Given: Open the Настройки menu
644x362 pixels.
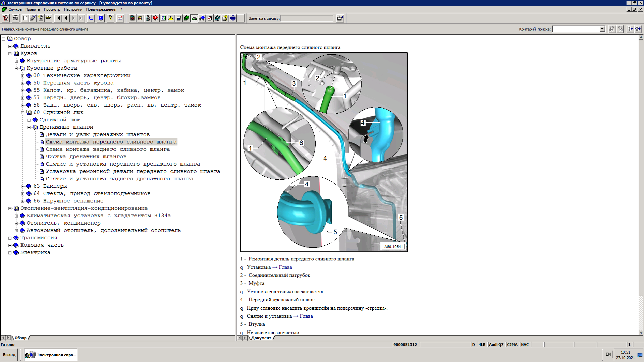Looking at the screenshot, I should 73,9.
